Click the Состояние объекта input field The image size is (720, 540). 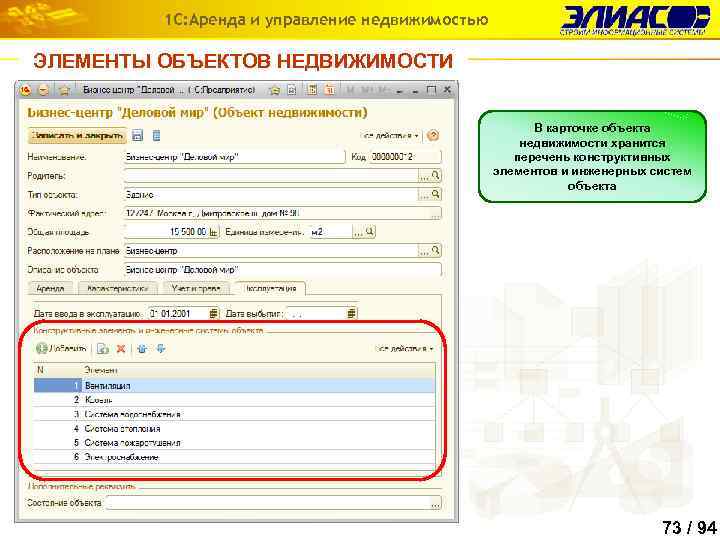268,503
